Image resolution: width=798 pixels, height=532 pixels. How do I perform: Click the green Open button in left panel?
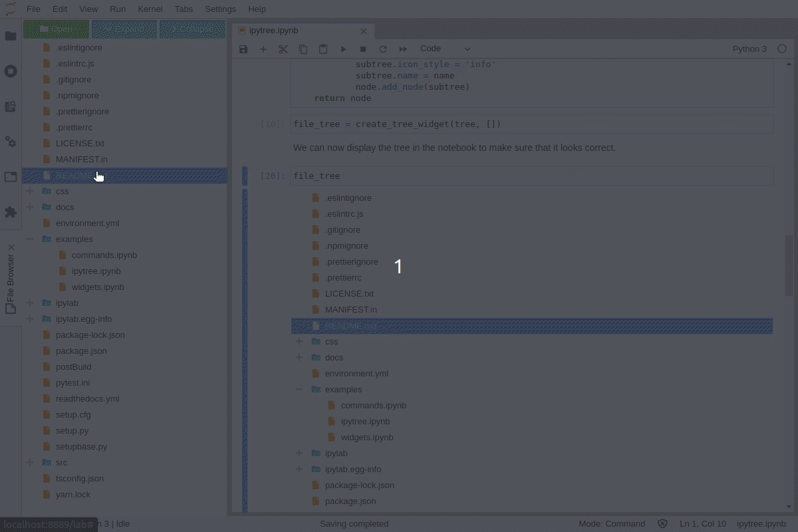click(x=57, y=29)
